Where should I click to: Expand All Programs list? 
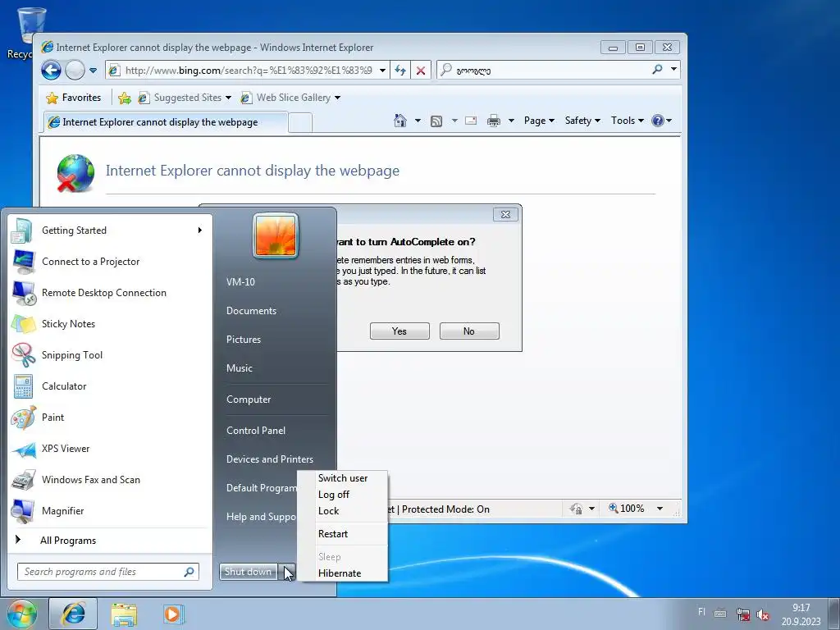[109, 541]
